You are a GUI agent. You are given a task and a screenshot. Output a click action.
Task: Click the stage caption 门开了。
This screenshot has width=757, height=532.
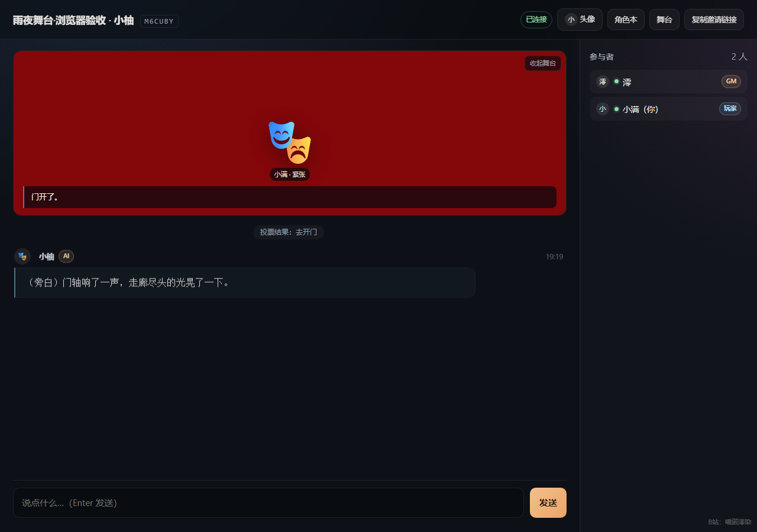point(290,197)
